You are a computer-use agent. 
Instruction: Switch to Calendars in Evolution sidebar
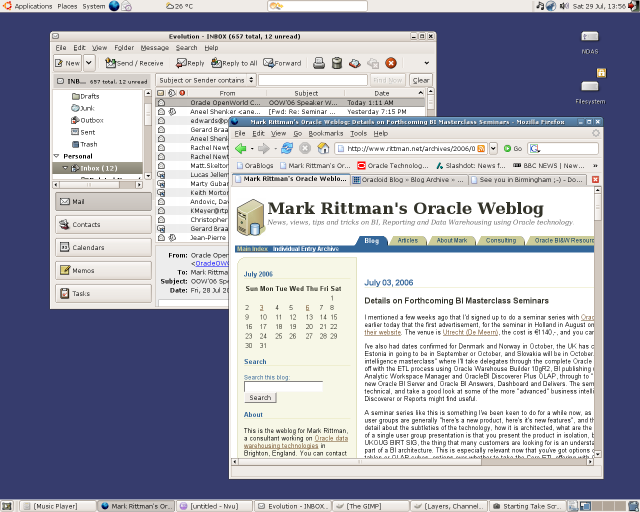(x=103, y=247)
